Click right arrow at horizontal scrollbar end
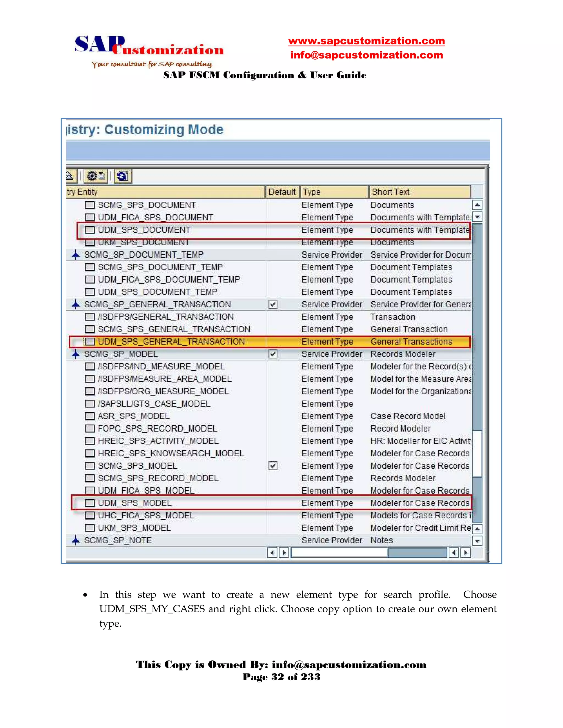Screen dimensions: 563x728 [x=465, y=553]
